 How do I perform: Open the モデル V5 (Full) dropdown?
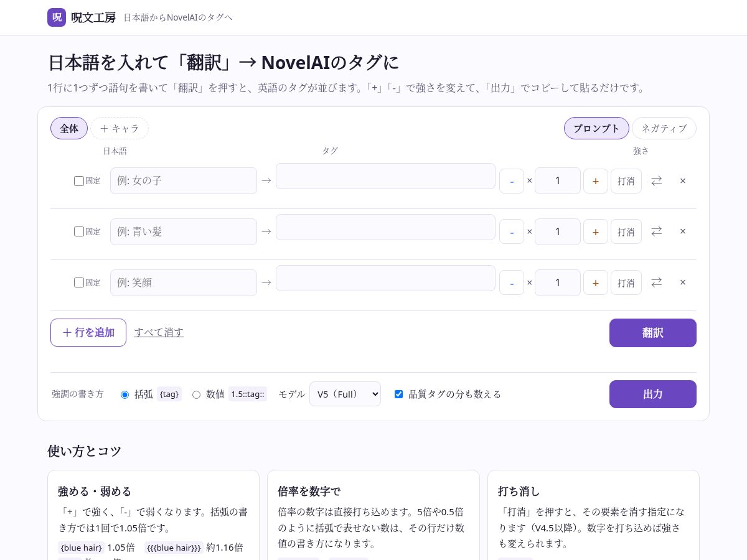click(345, 394)
